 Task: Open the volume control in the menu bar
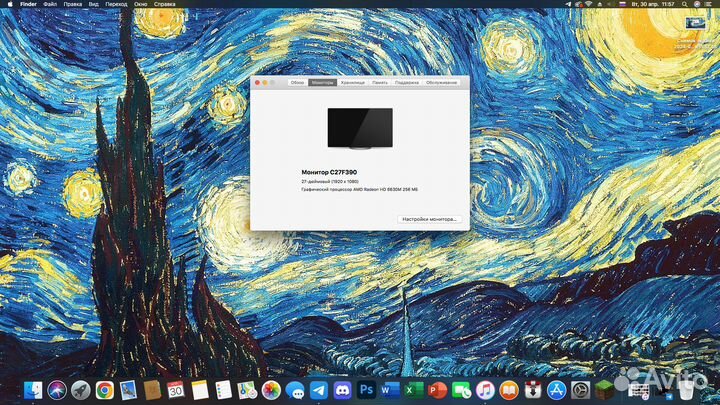point(610,4)
